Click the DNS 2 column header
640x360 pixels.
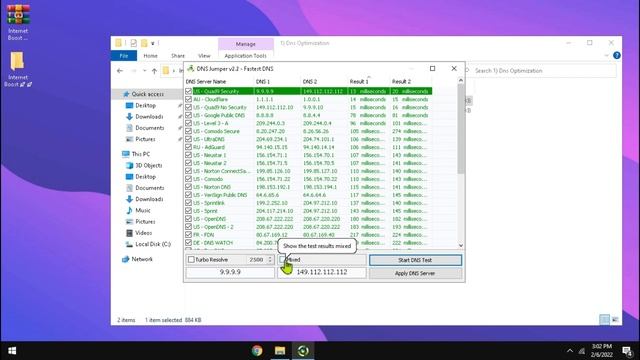(324, 82)
